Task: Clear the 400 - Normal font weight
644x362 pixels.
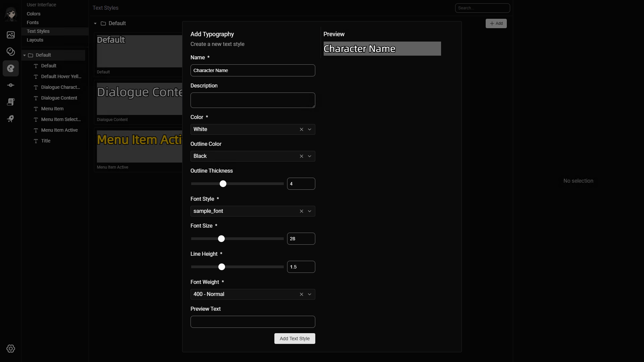Action: click(301, 294)
